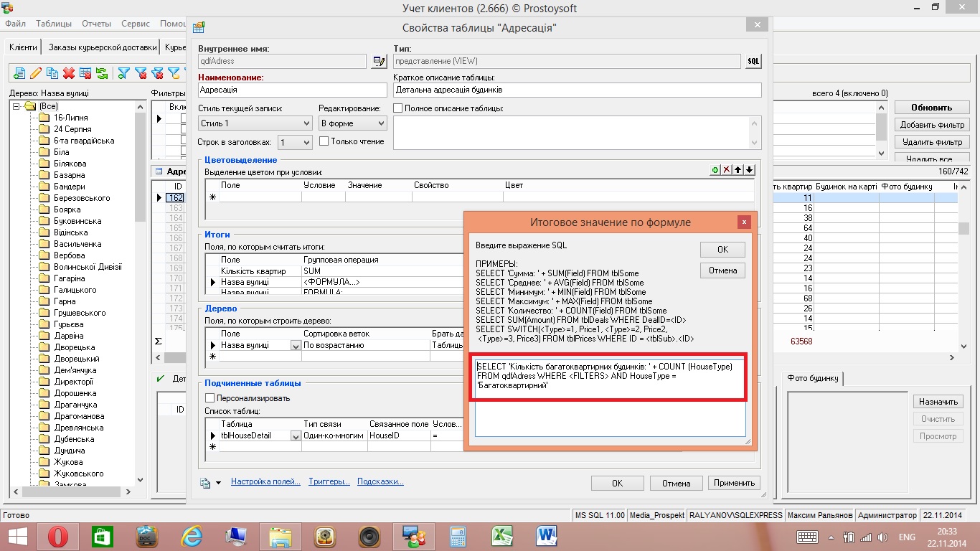This screenshot has width=980, height=551.
Task: Open the Триггеры link
Action: click(329, 481)
